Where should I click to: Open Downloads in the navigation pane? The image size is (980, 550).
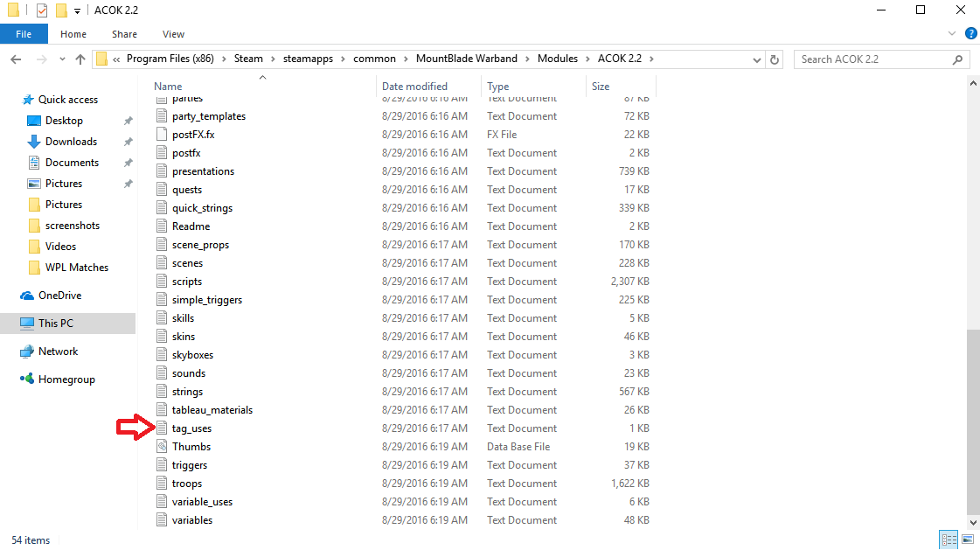[x=71, y=142]
